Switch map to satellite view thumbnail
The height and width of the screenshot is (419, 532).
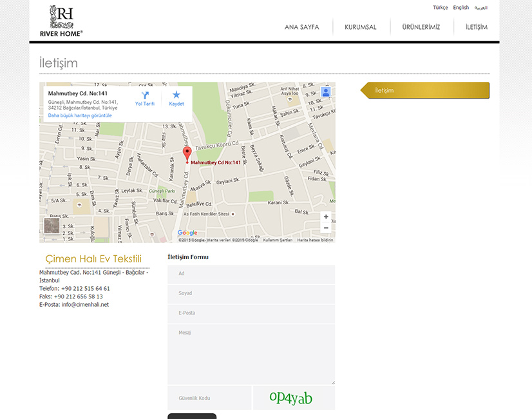coord(52,226)
